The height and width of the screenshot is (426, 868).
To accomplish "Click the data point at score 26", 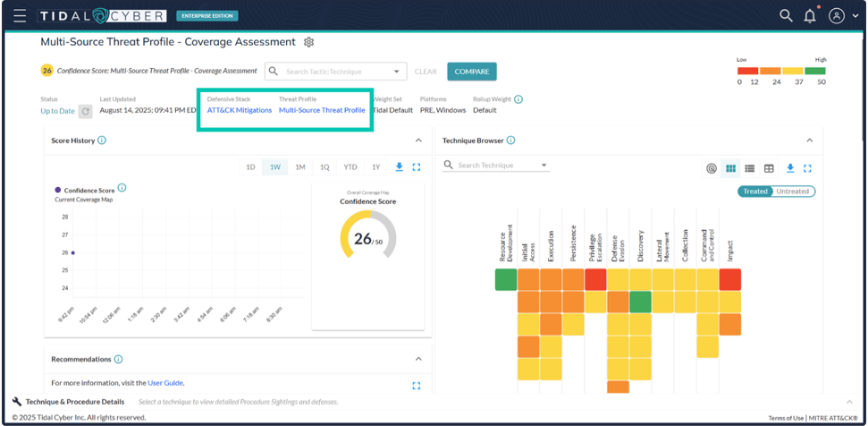I will pos(72,252).
